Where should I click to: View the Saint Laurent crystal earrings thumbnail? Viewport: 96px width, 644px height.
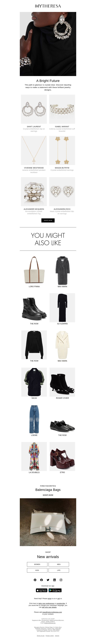[34, 109]
